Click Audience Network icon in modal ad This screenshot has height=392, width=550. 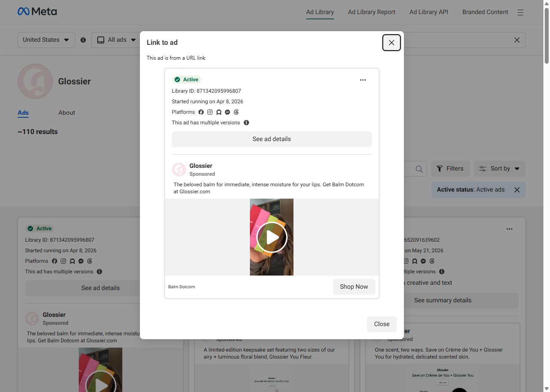219,112
